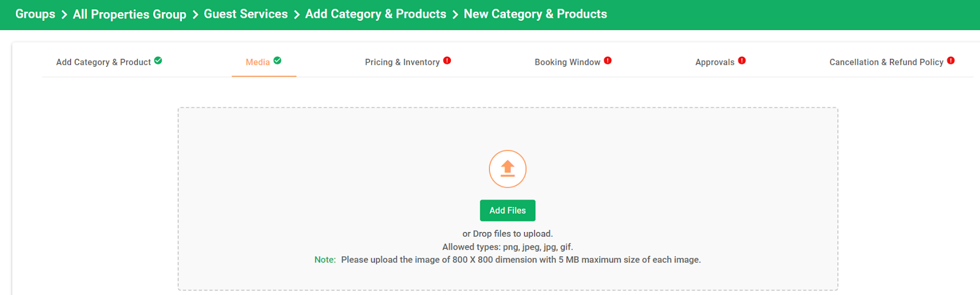
Task: Navigate to Groups breadcrumb link
Action: [x=35, y=14]
